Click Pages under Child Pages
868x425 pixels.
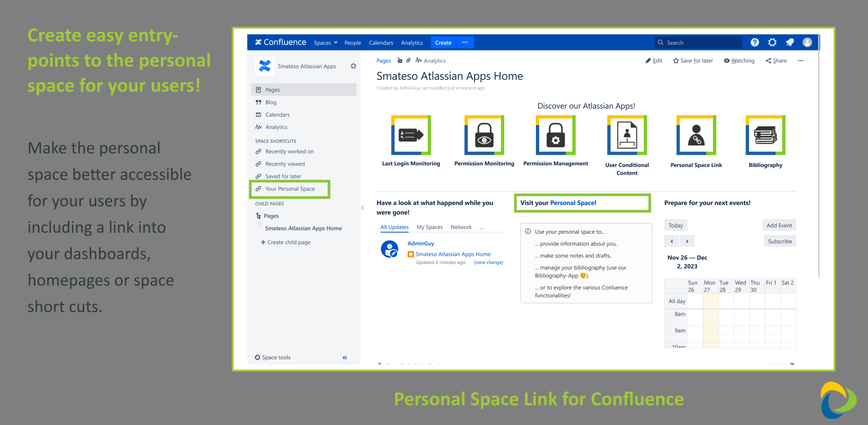pyautogui.click(x=271, y=216)
